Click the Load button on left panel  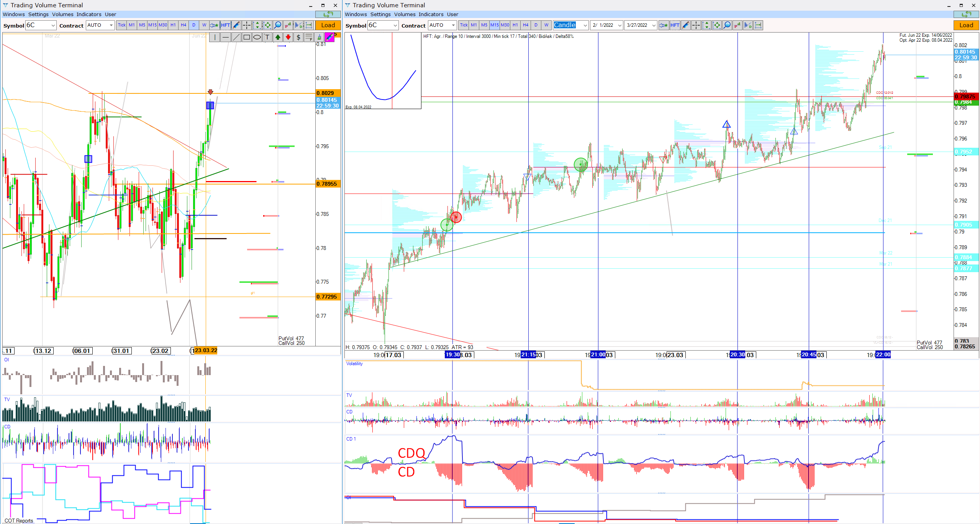click(x=328, y=25)
